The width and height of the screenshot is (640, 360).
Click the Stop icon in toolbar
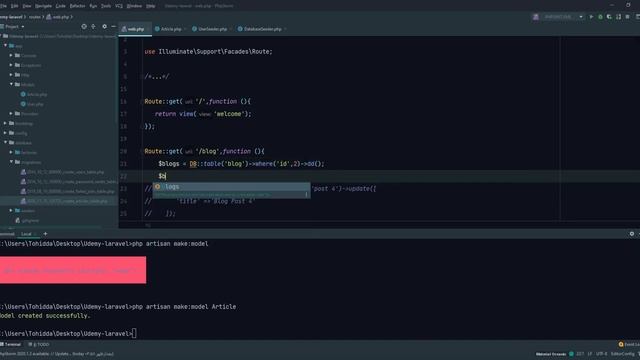627,17
